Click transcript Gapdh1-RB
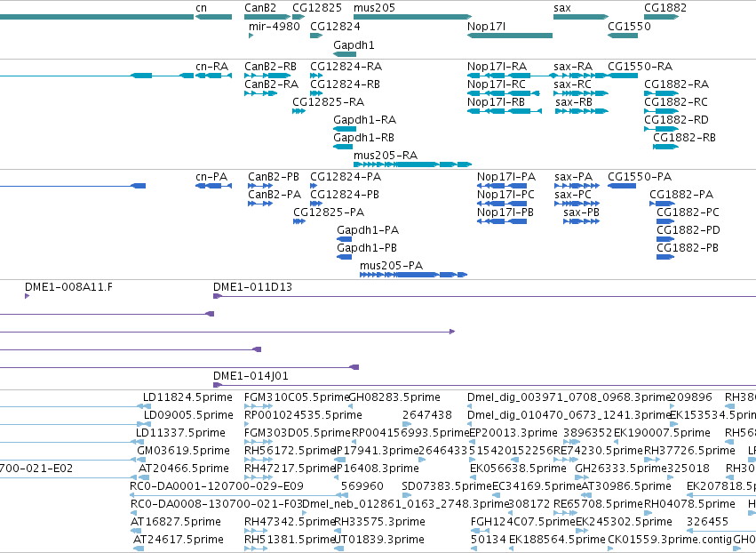Screen dimensions: 756x553 (x=343, y=147)
